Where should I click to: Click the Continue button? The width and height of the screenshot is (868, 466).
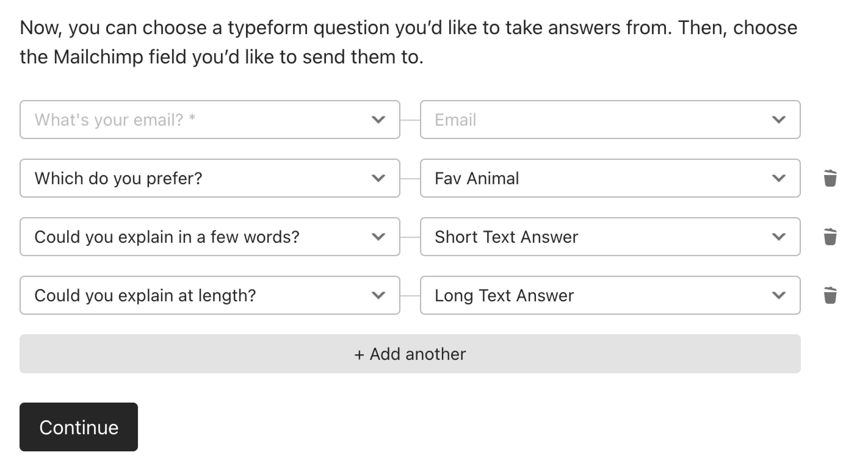coord(79,427)
